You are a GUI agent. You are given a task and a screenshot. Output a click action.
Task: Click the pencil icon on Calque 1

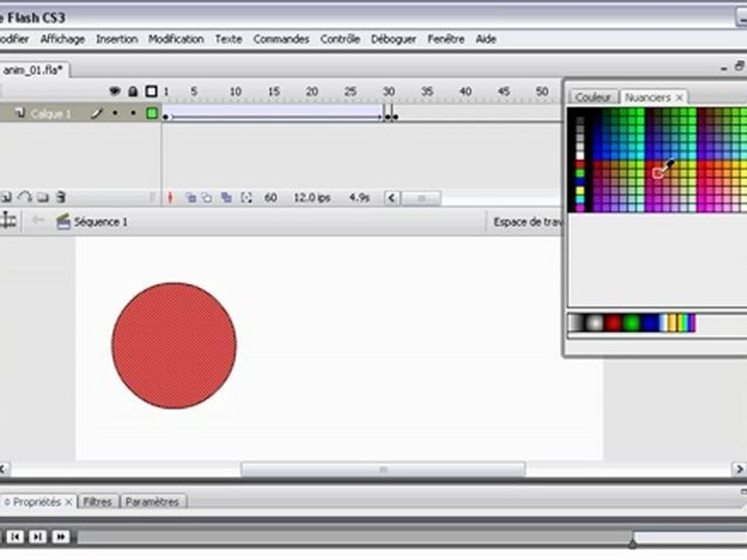(96, 114)
